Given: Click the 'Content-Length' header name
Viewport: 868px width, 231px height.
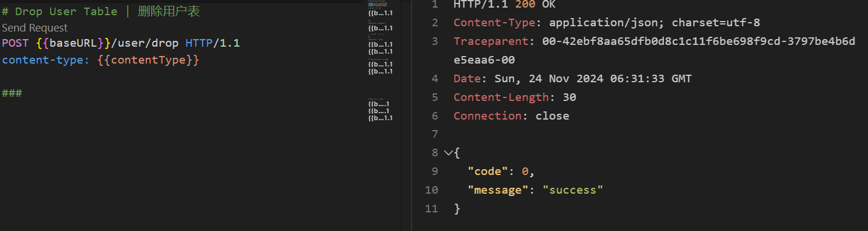Looking at the screenshot, I should click(x=501, y=97).
